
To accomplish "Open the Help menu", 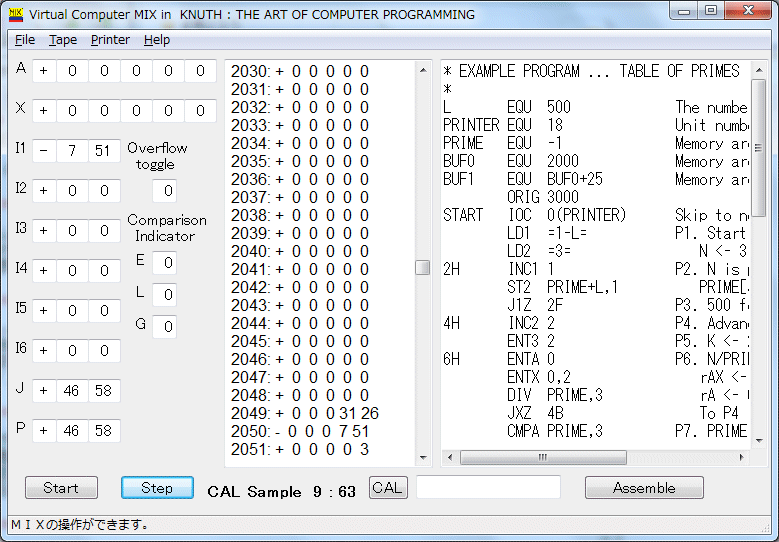I will pos(157,40).
